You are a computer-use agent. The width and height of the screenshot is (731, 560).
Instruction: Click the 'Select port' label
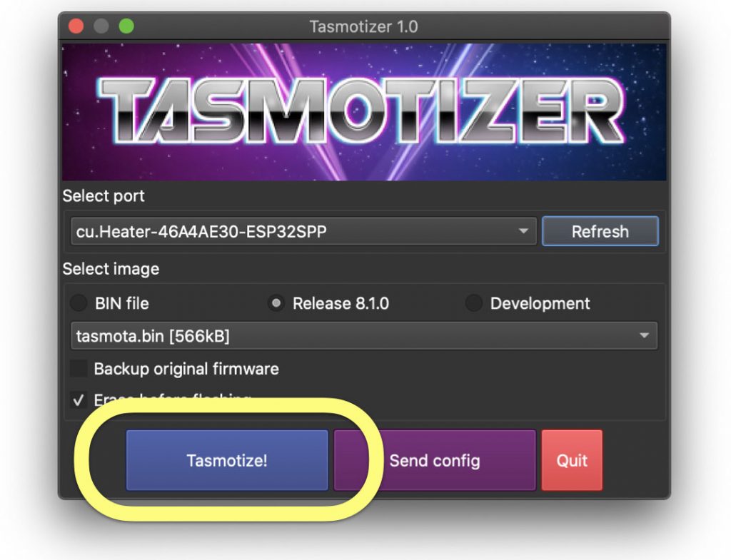click(104, 196)
